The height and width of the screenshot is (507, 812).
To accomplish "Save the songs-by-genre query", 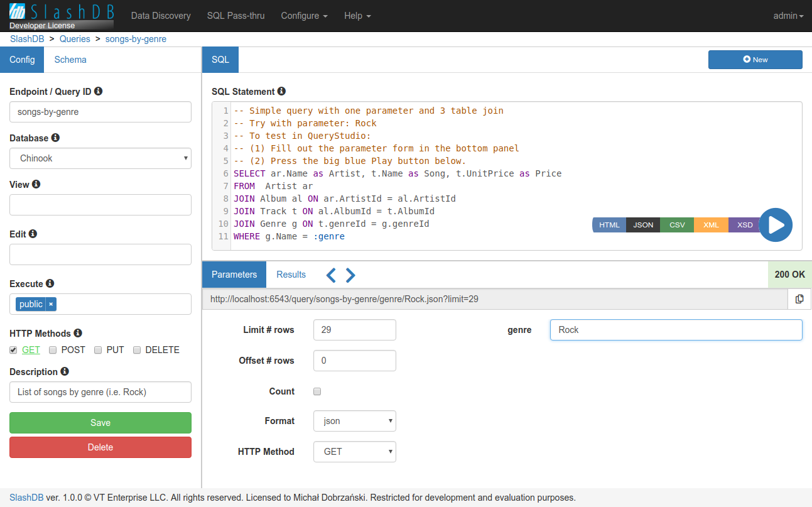I will pos(100,422).
